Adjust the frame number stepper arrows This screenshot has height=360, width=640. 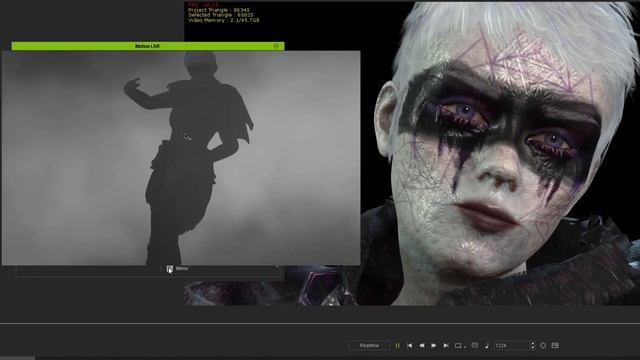(x=533, y=345)
